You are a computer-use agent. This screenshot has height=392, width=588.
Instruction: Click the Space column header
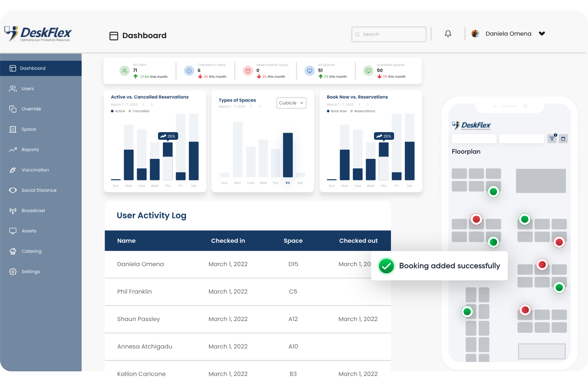point(293,241)
